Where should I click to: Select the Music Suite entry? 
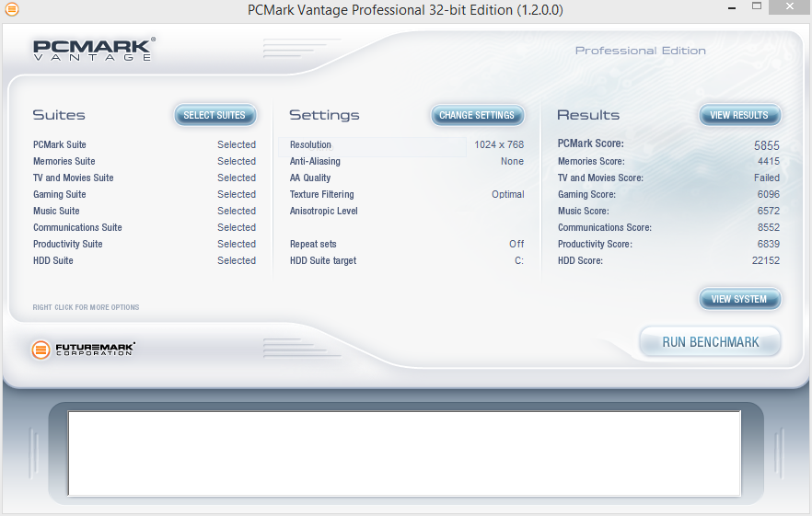point(56,212)
